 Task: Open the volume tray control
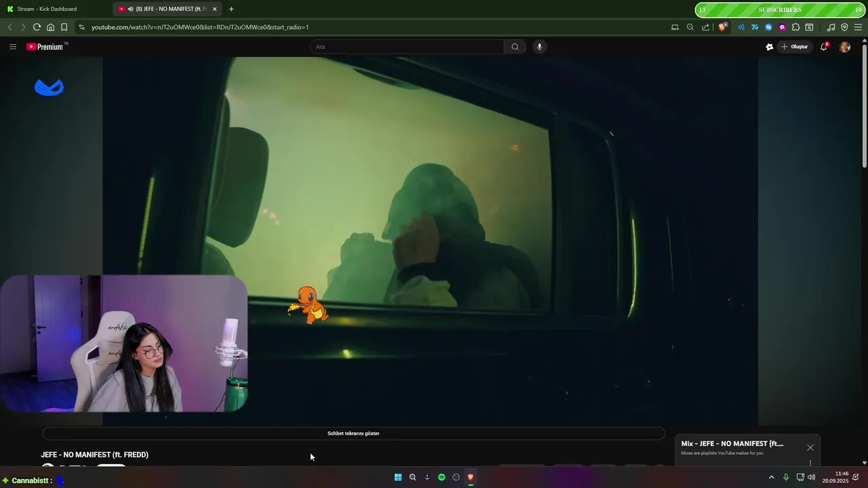pyautogui.click(x=812, y=477)
